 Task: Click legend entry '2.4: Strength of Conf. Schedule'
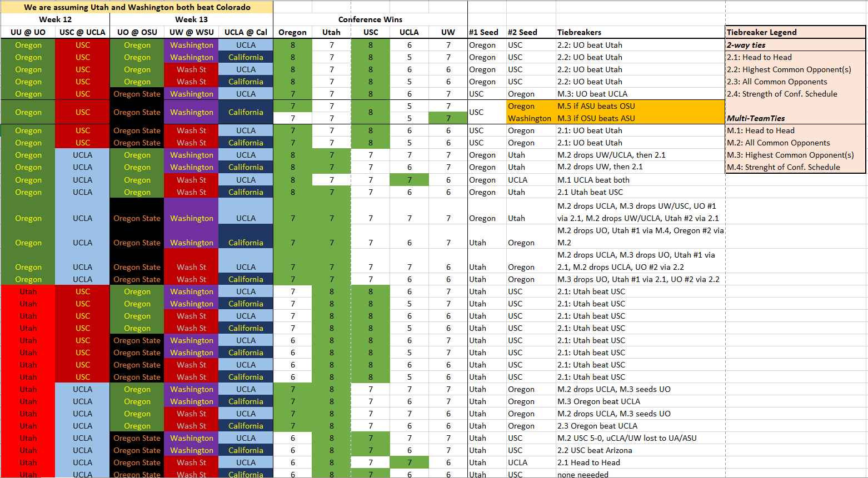795,94
